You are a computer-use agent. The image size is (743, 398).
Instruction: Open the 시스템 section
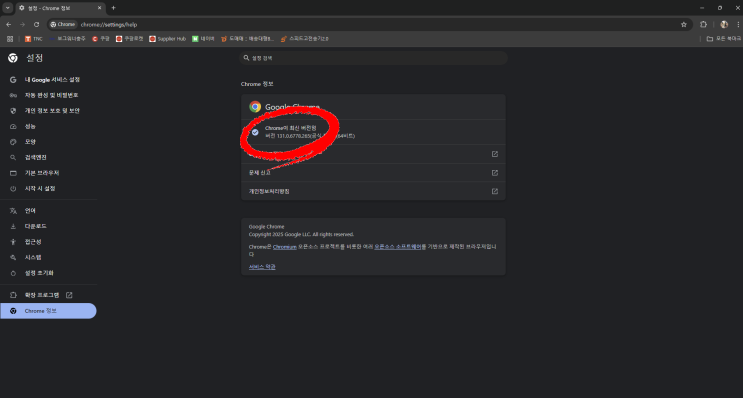[x=48, y=257]
